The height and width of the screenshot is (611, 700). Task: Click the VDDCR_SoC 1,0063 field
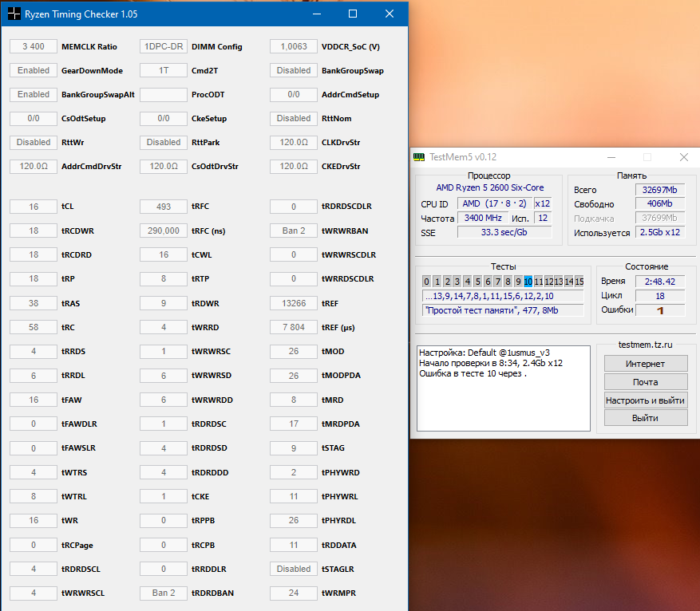pos(293,46)
